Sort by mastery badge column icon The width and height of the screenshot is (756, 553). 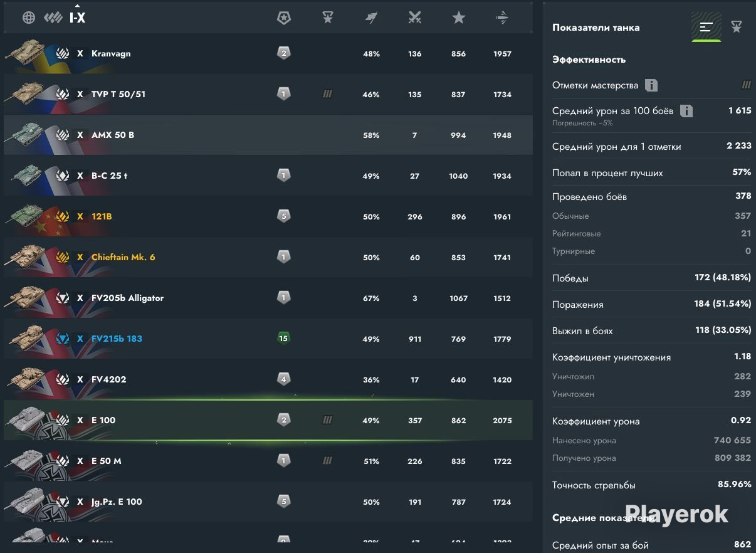click(x=284, y=18)
